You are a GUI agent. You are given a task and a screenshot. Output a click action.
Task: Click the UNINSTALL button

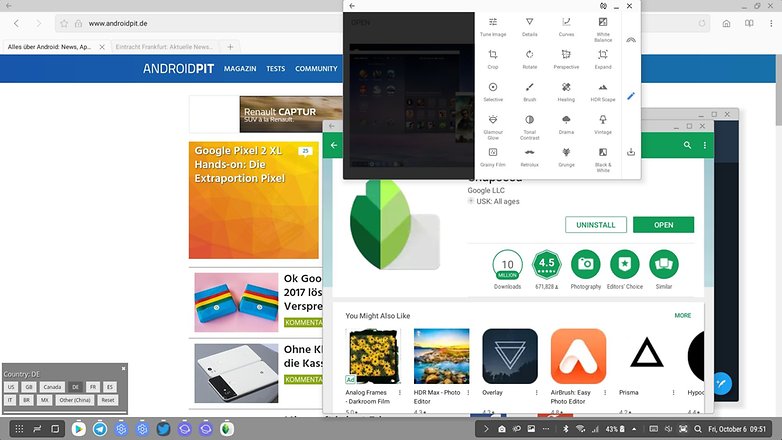(596, 225)
